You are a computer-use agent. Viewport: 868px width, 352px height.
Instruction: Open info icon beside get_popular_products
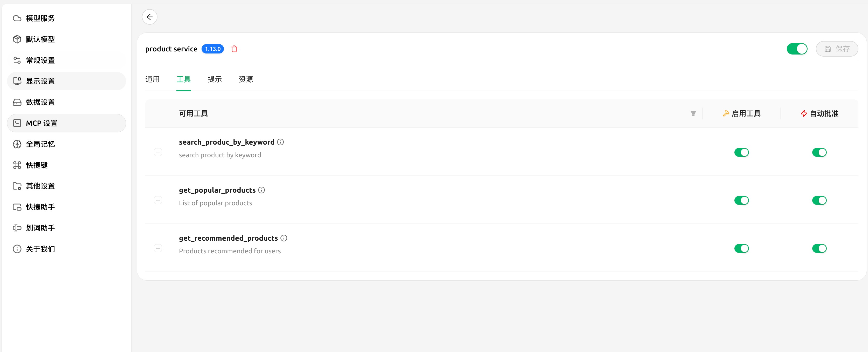261,190
